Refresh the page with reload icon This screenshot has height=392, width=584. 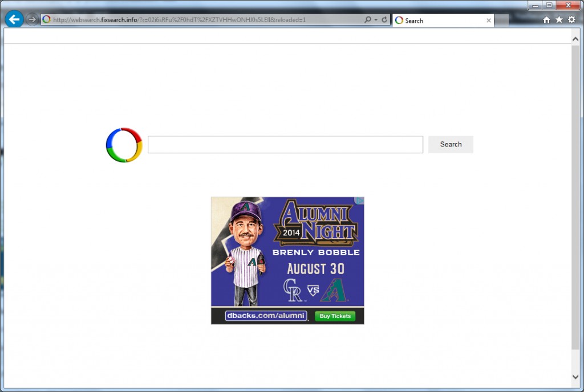(x=384, y=19)
